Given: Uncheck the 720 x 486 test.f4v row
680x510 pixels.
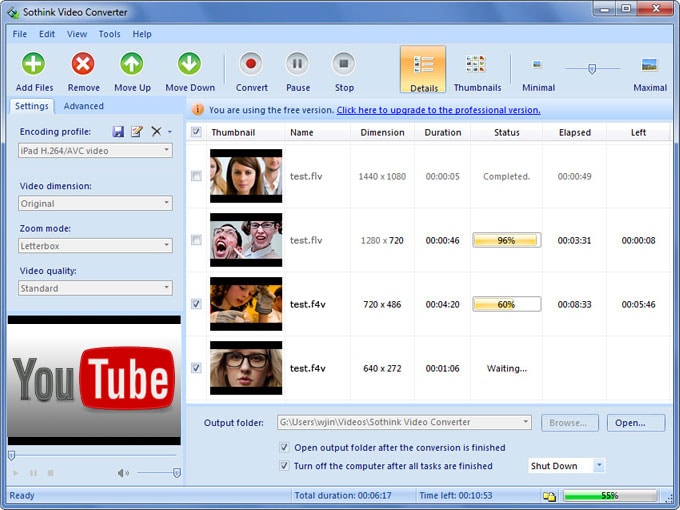Looking at the screenshot, I should tap(196, 304).
